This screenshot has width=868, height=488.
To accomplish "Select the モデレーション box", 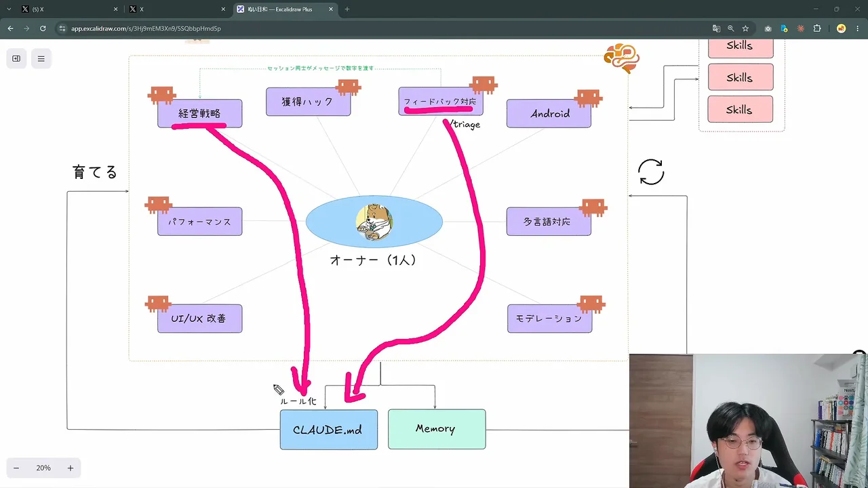I will pos(549,319).
